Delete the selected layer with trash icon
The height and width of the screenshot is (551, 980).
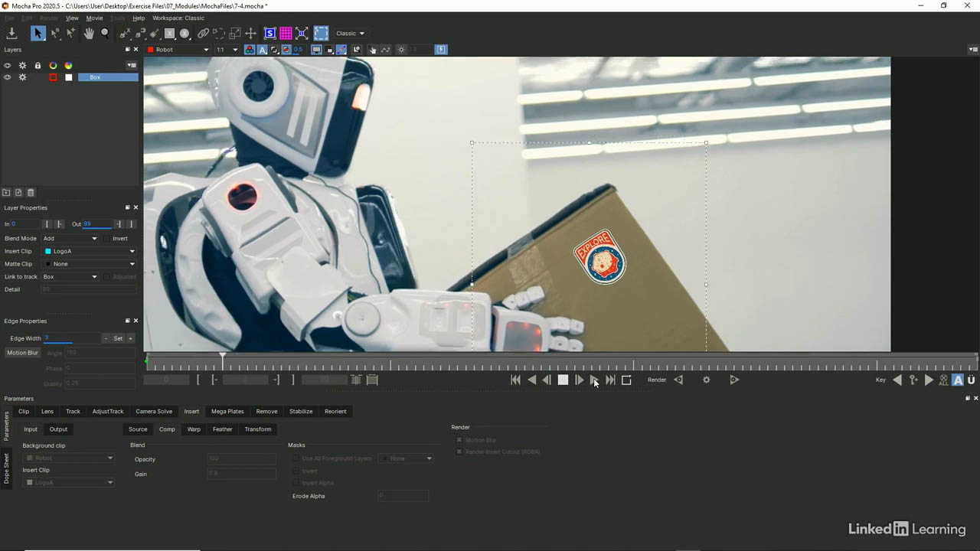pyautogui.click(x=31, y=193)
